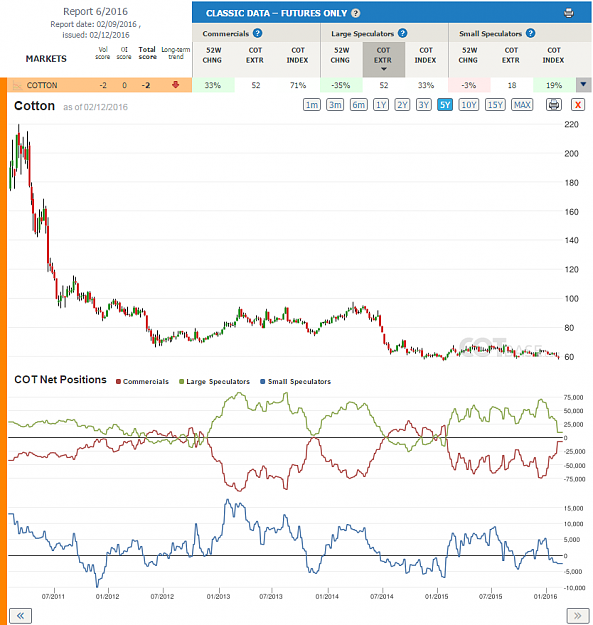This screenshot has height=625, width=593.
Task: Choose the 3m time range button
Action: pyautogui.click(x=335, y=105)
